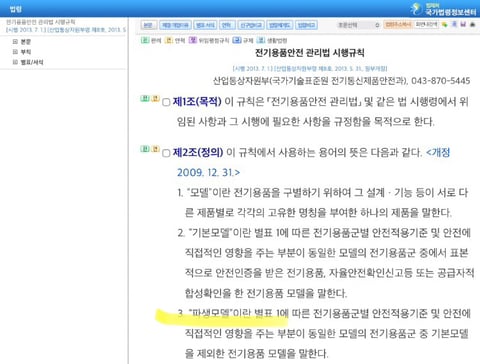Click the colored star icon after 화면내검색
Screen dimensions: 480x364
444,25
